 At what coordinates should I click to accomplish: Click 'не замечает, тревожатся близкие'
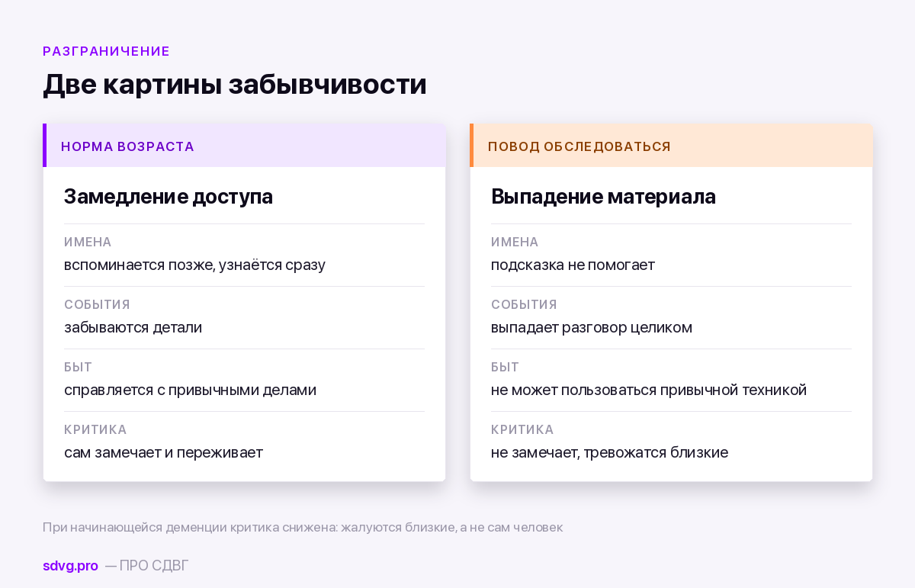[x=609, y=453]
